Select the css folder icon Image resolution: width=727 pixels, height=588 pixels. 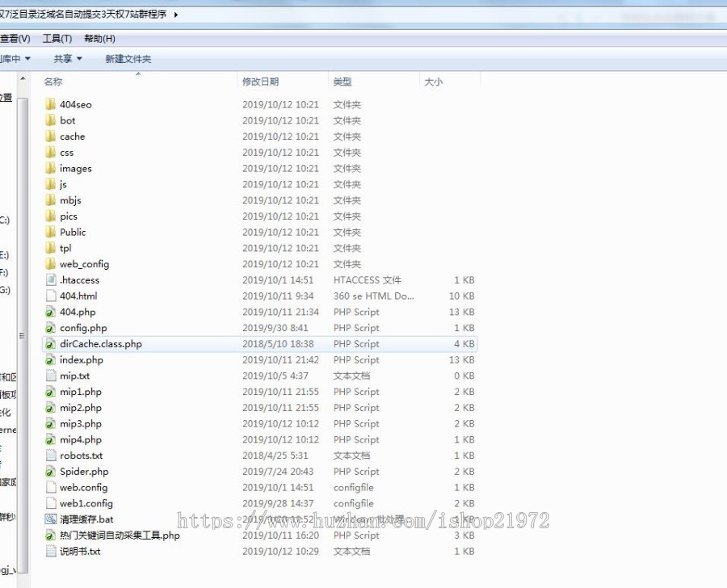click(x=51, y=152)
